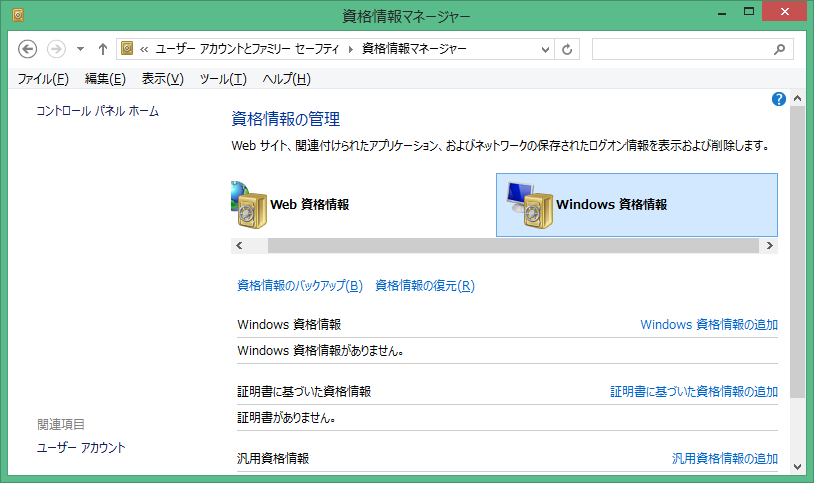
Task: Open help via the blue question mark
Action: coord(779,99)
